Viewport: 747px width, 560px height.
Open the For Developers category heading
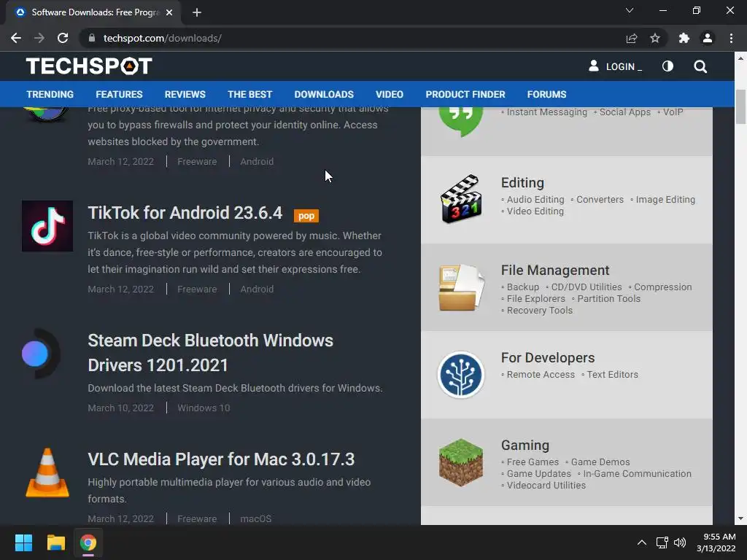(548, 357)
